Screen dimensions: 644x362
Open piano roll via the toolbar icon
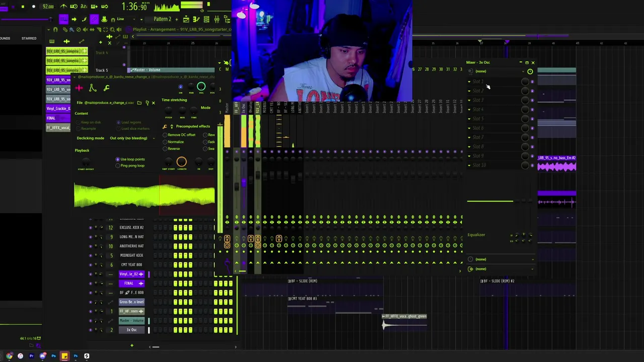tap(197, 19)
